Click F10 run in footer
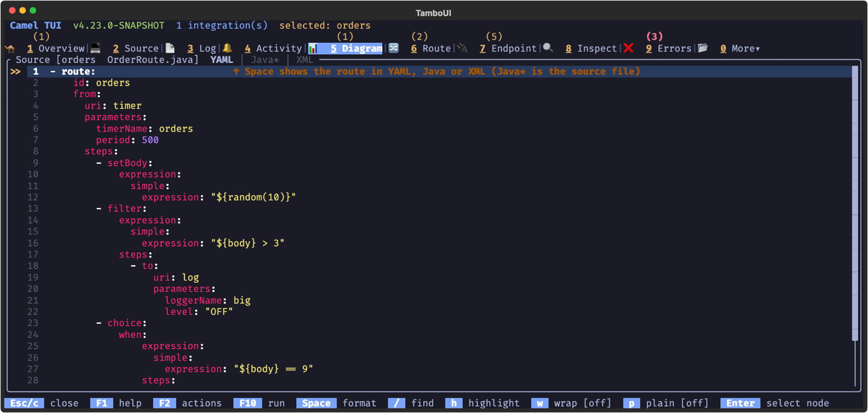Viewport: 868px width, 413px height. point(259,403)
